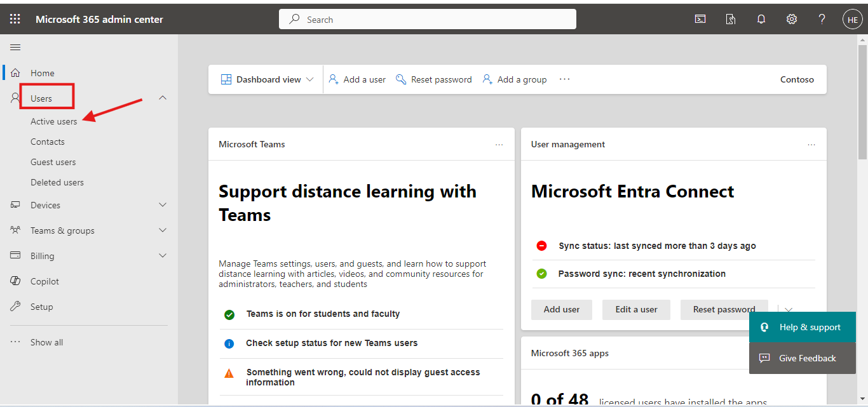Click the Search input field
The width and height of the screenshot is (868, 407).
coord(428,19)
